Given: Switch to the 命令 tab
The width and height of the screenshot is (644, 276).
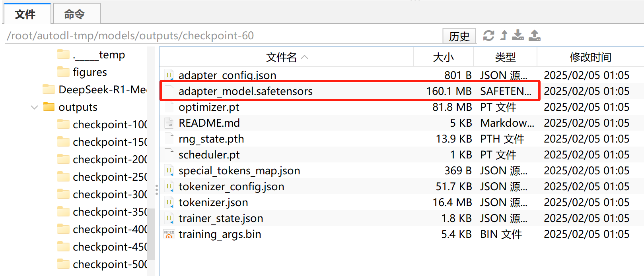Looking at the screenshot, I should [76, 14].
